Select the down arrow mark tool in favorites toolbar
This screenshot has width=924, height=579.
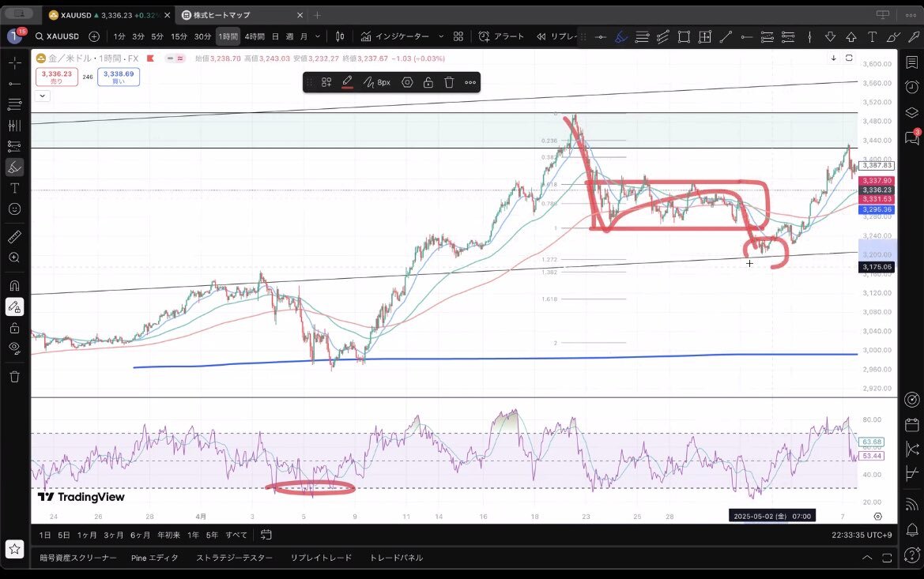pos(830,37)
